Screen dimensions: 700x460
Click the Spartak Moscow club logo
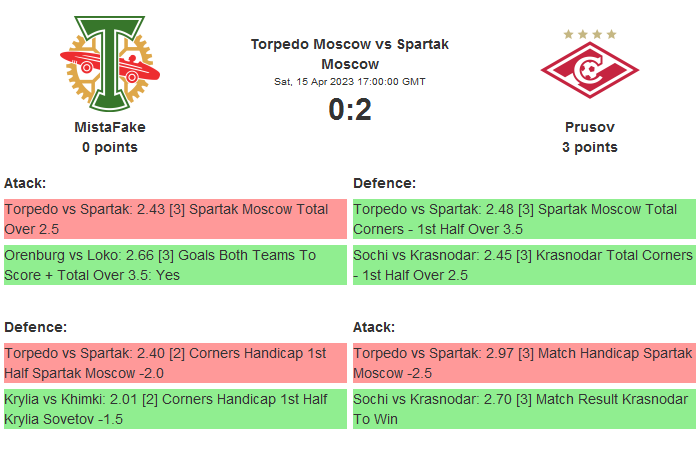(x=589, y=69)
